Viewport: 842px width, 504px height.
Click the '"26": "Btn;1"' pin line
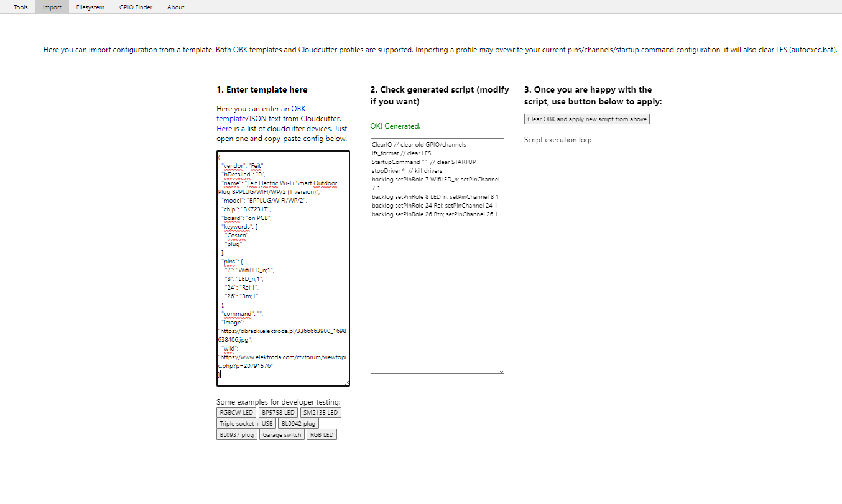pos(241,296)
